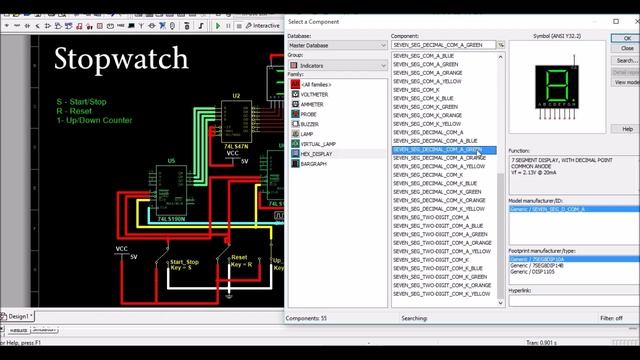The image size is (640, 360).
Task: Toggle the Start_Stop switch in schematic
Action: click(162, 255)
